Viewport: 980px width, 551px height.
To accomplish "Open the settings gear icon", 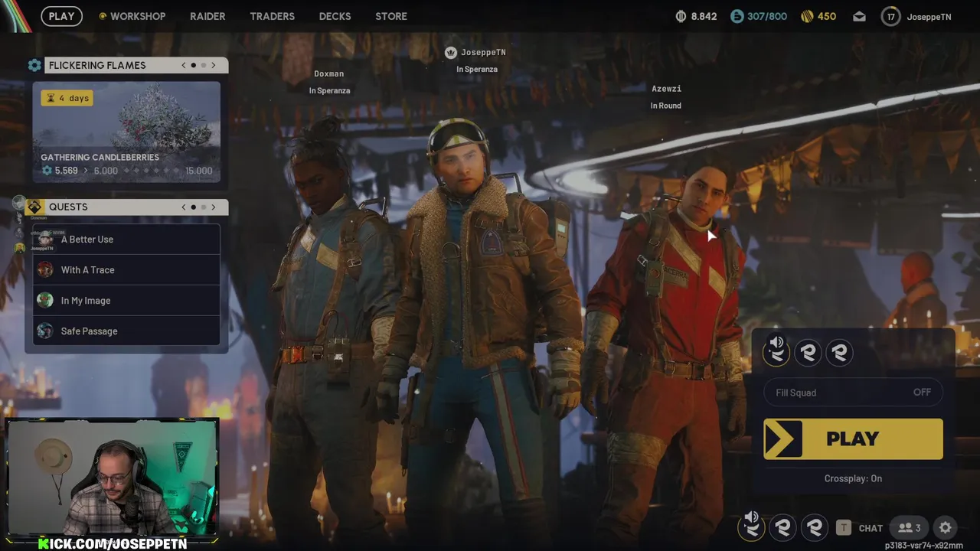I will coord(946,527).
